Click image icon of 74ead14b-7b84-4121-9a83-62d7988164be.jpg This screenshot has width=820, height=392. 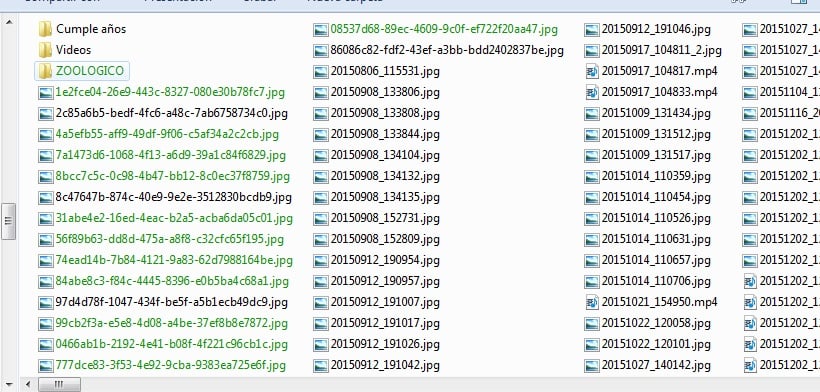click(46, 261)
